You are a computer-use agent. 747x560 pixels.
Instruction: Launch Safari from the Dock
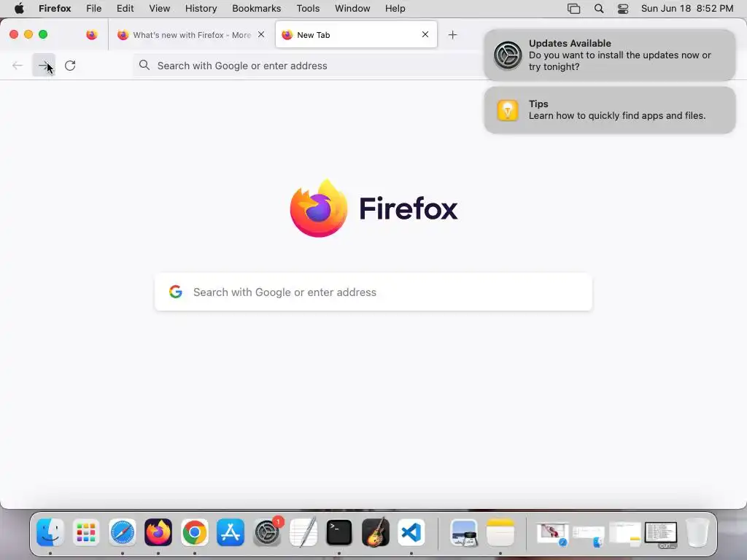123,532
